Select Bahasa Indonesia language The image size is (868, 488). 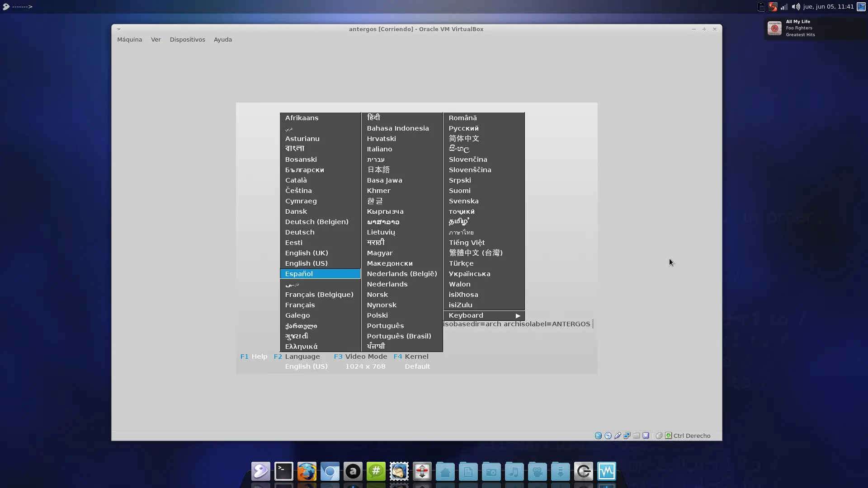coord(402,128)
